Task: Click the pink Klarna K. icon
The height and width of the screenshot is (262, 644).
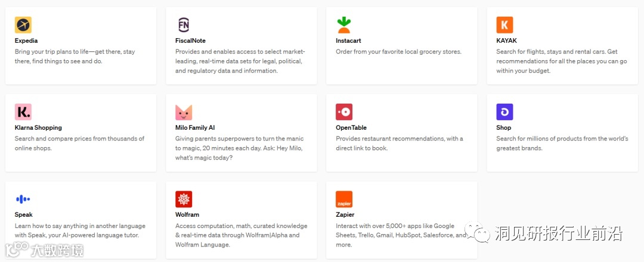Action: tap(23, 112)
